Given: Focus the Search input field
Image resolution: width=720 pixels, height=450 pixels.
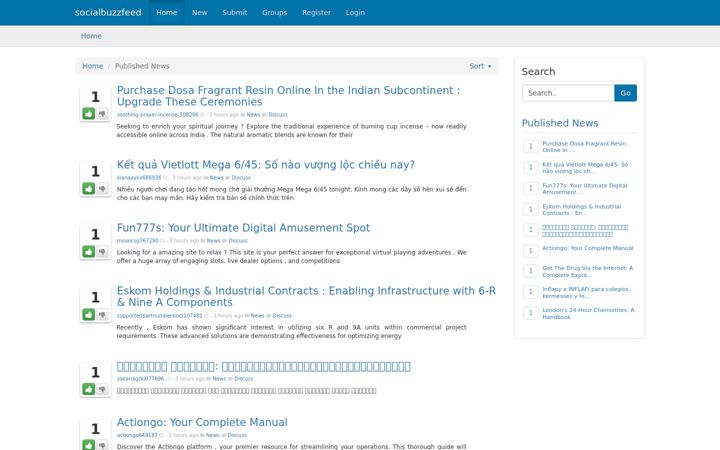Looking at the screenshot, I should 568,93.
